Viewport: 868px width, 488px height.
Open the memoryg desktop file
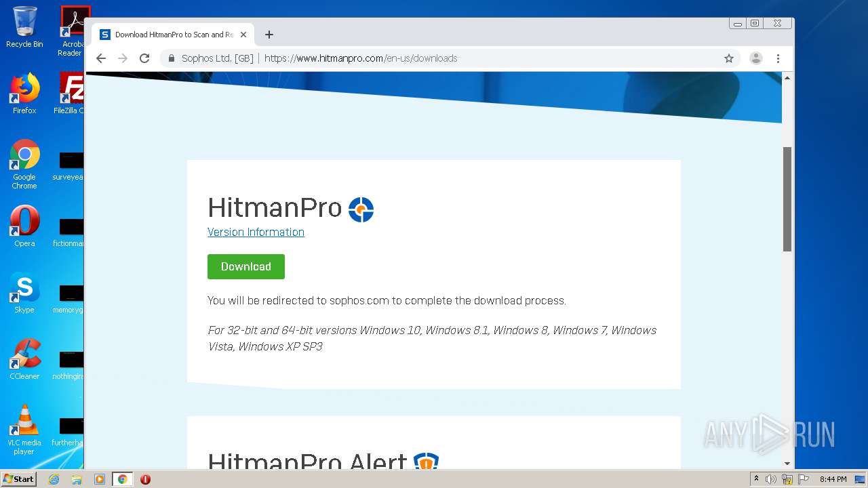click(x=69, y=300)
